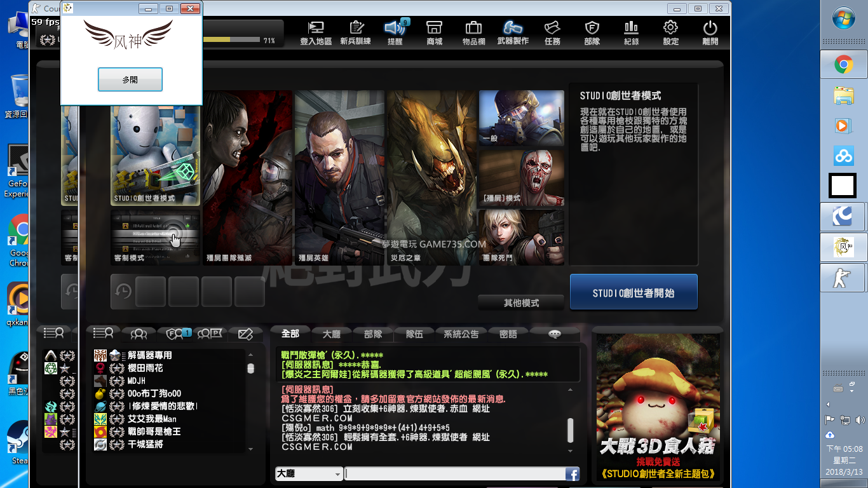Open the 任務 missions icon
Screen dimensions: 868x488
(x=552, y=32)
